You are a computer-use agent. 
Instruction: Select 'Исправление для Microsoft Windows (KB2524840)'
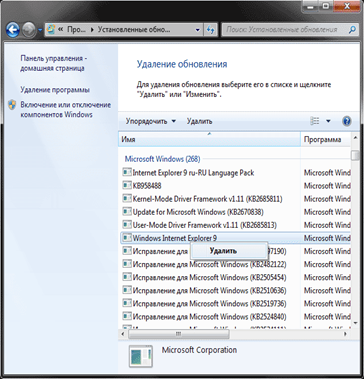(209, 316)
